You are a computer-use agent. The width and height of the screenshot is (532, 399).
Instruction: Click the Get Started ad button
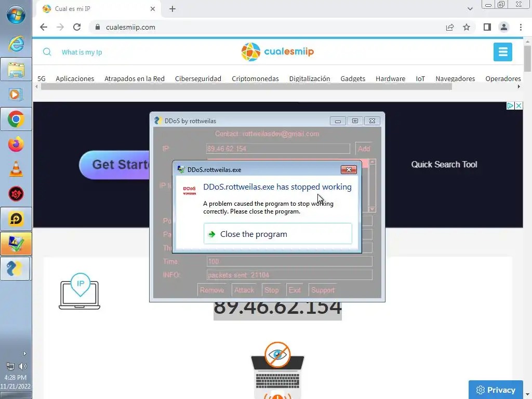[114, 165]
